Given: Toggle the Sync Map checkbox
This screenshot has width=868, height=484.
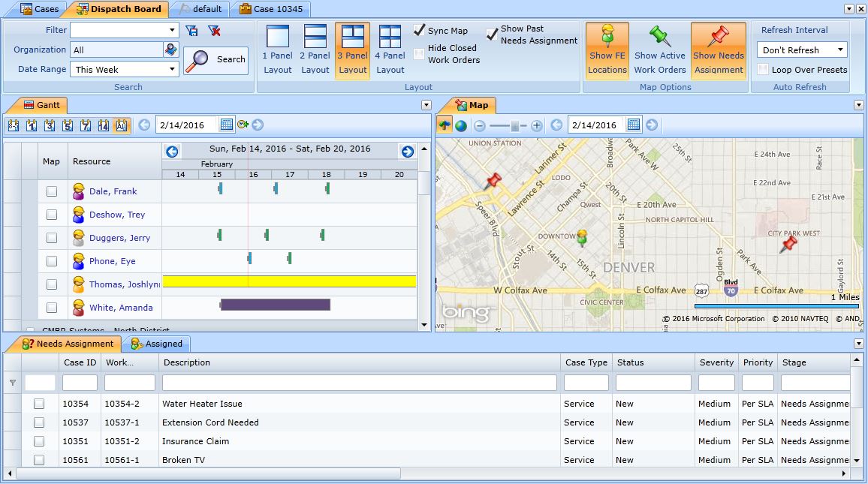Looking at the screenshot, I should click(x=419, y=31).
